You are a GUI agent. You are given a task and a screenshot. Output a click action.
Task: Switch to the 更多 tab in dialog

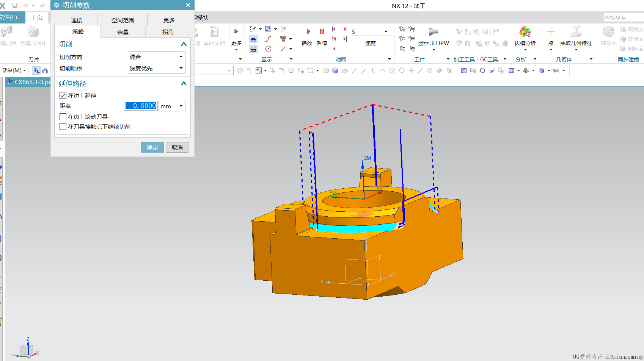pos(169,20)
